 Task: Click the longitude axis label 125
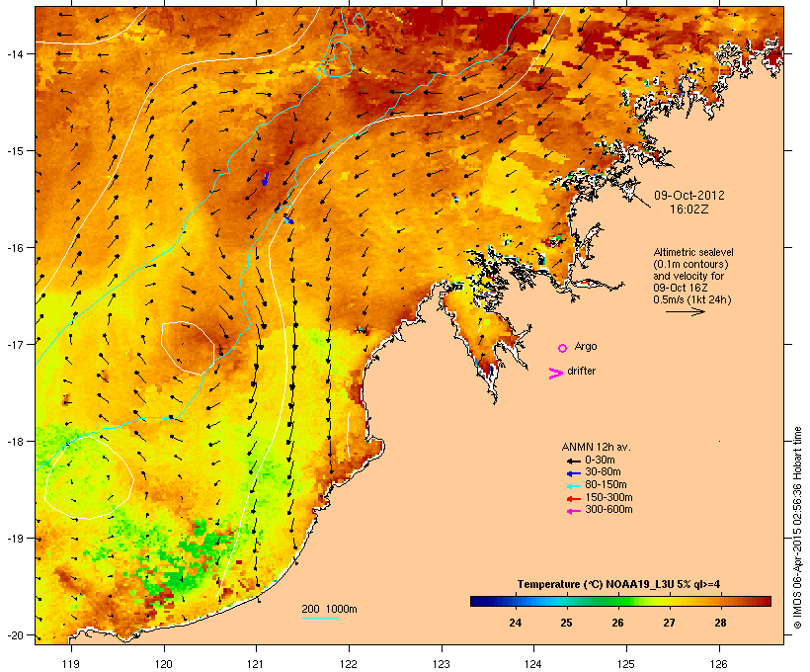626,664
